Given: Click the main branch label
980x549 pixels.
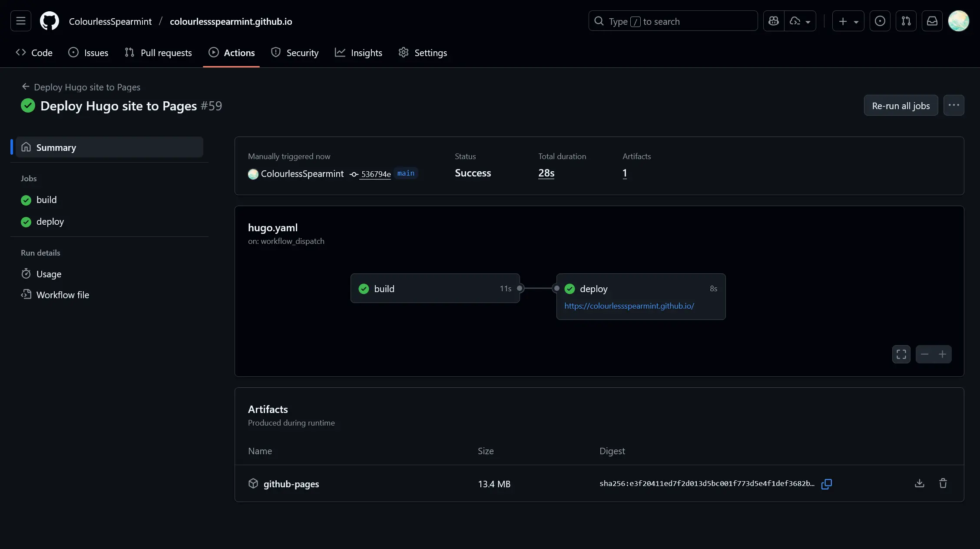Looking at the screenshot, I should pyautogui.click(x=406, y=173).
